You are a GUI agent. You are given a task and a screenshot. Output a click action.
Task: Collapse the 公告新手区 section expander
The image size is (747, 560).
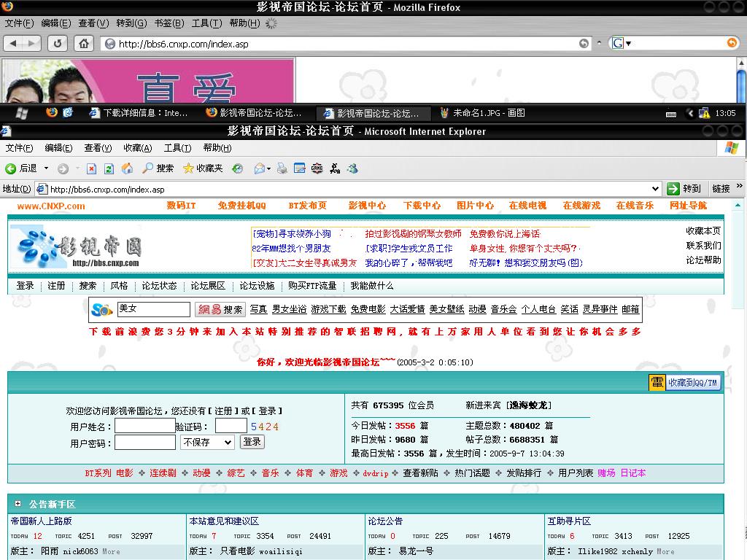pos(18,504)
